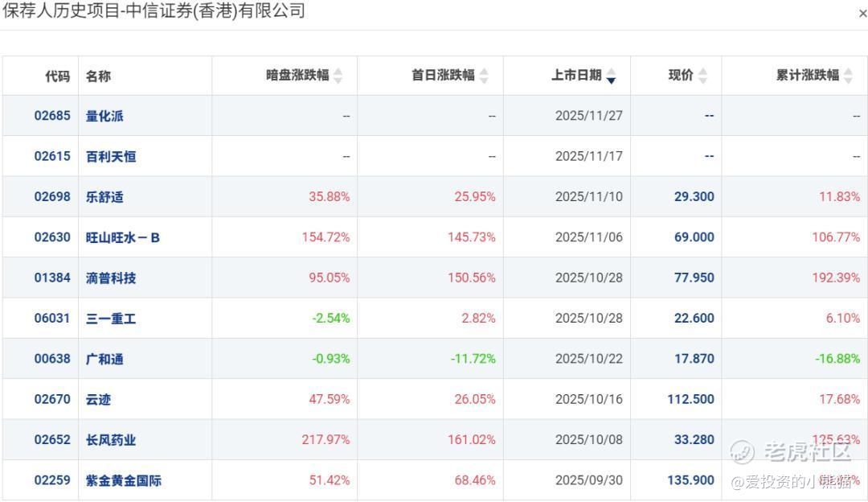Image resolution: width=868 pixels, height=502 pixels.
Task: Select dark pool value -2.54%
Action: click(x=331, y=318)
